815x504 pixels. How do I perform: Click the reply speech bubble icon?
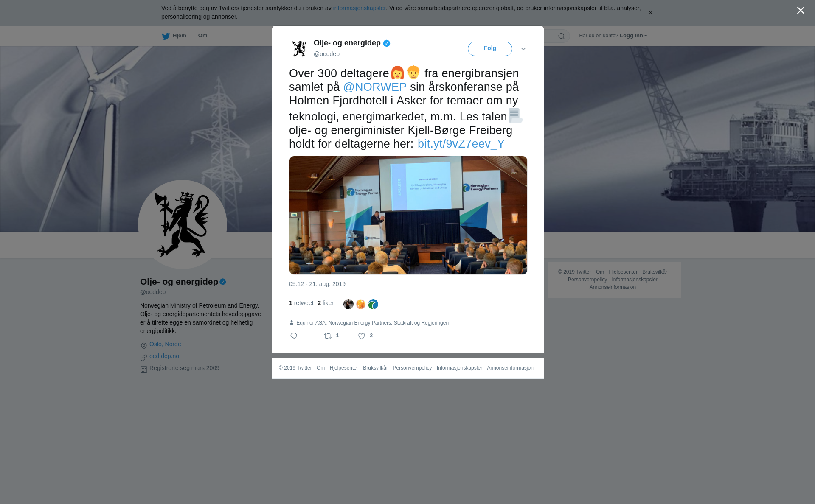(294, 336)
